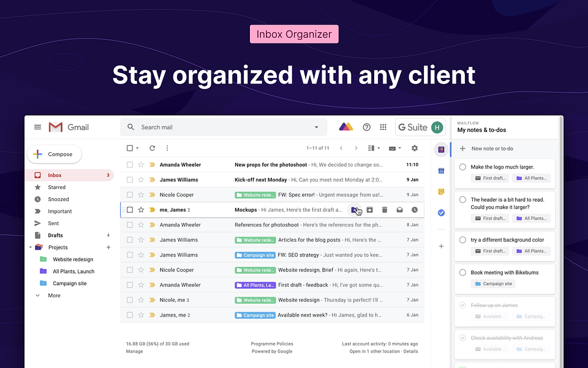Go to the newer messages arrow

pyautogui.click(x=341, y=148)
